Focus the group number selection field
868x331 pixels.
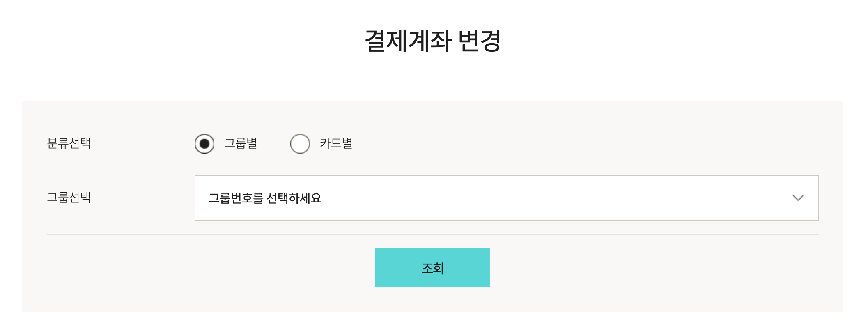click(x=506, y=198)
